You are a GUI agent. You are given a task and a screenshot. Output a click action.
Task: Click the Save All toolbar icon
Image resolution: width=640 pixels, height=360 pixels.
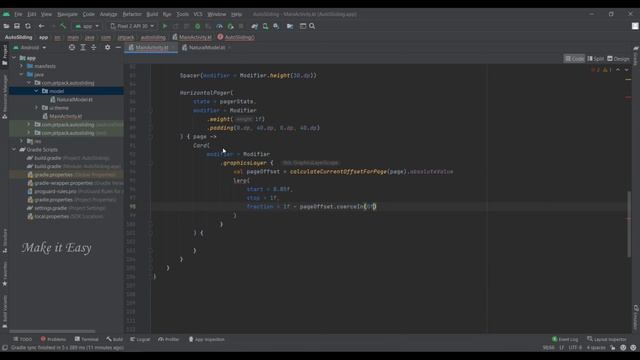(17, 26)
